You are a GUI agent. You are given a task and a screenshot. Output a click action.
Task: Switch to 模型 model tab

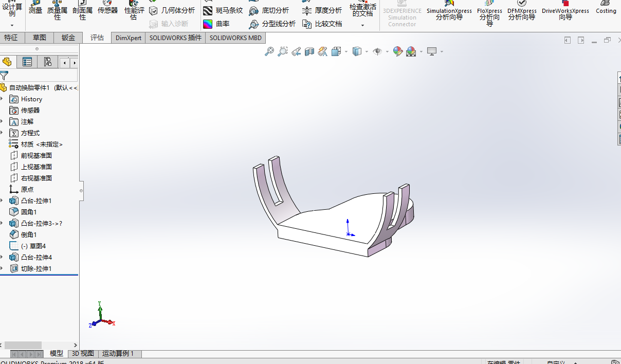point(57,353)
